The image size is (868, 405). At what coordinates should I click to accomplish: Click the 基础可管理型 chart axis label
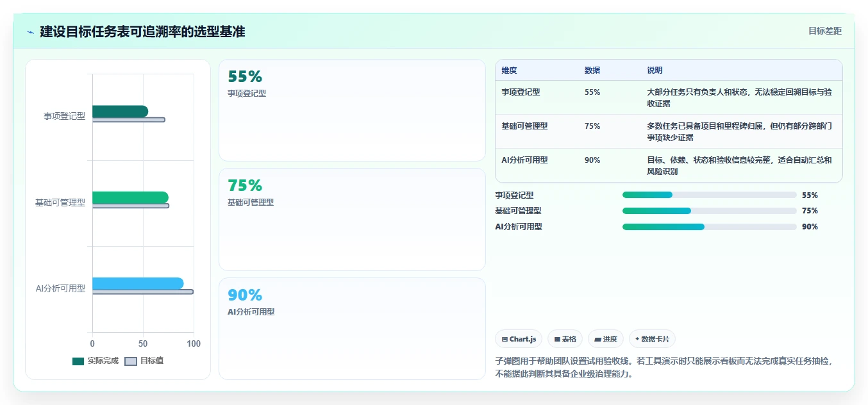[x=60, y=203]
